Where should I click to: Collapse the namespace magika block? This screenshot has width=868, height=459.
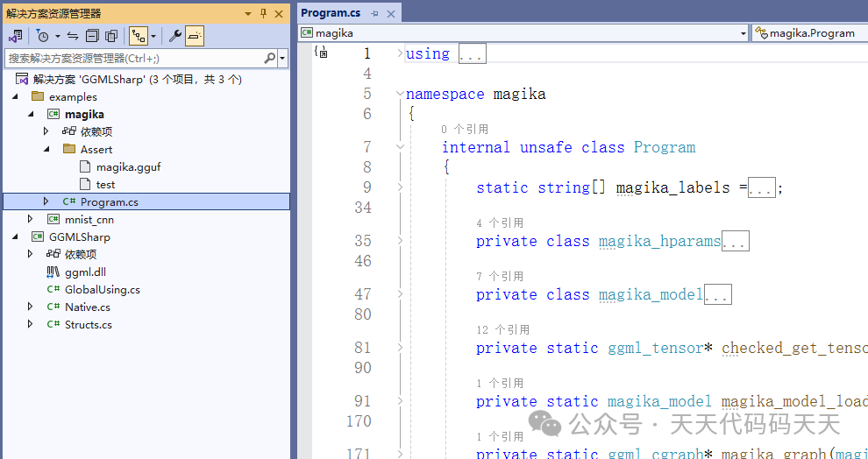400,94
